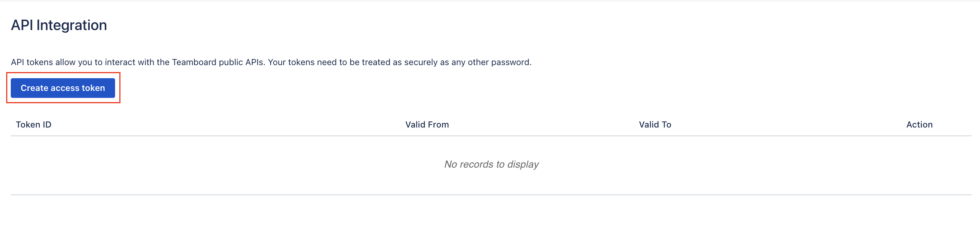Click the word interact in the description

click(x=120, y=62)
